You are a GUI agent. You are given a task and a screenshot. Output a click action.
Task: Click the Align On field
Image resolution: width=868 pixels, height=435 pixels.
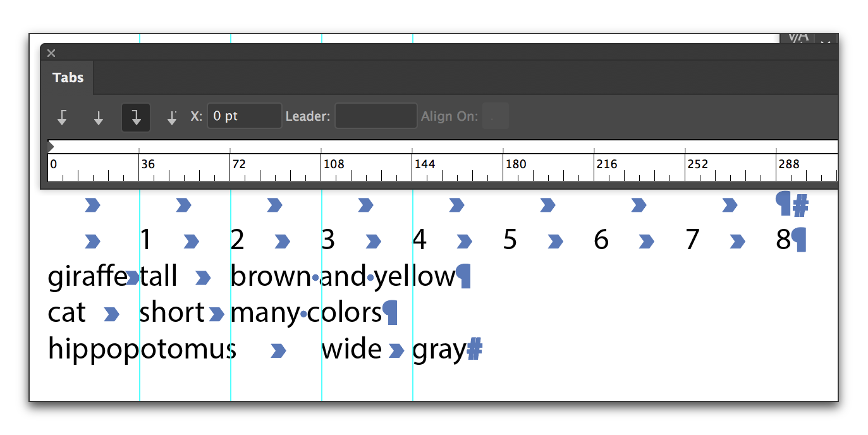click(495, 116)
